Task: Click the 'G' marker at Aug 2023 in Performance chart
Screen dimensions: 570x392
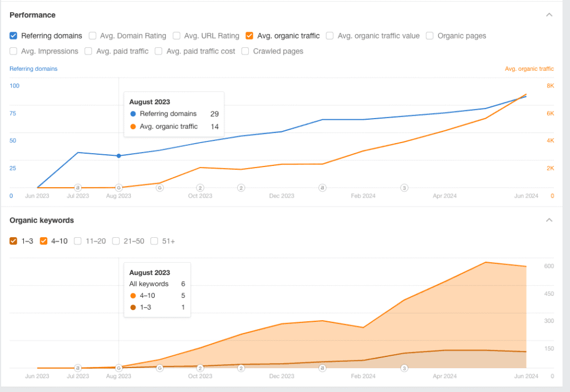Action: click(119, 188)
